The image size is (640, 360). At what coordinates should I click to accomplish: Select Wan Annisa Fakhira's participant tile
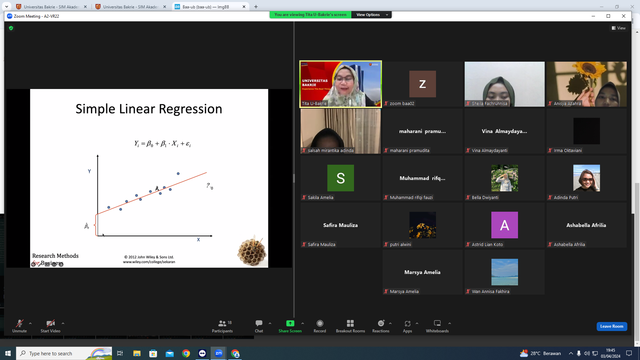tap(504, 272)
